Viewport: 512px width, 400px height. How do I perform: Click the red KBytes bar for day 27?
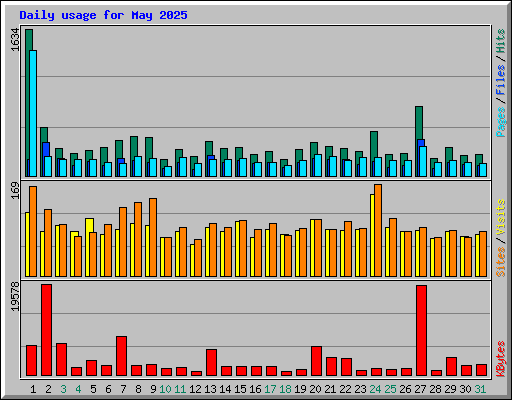[421, 330]
